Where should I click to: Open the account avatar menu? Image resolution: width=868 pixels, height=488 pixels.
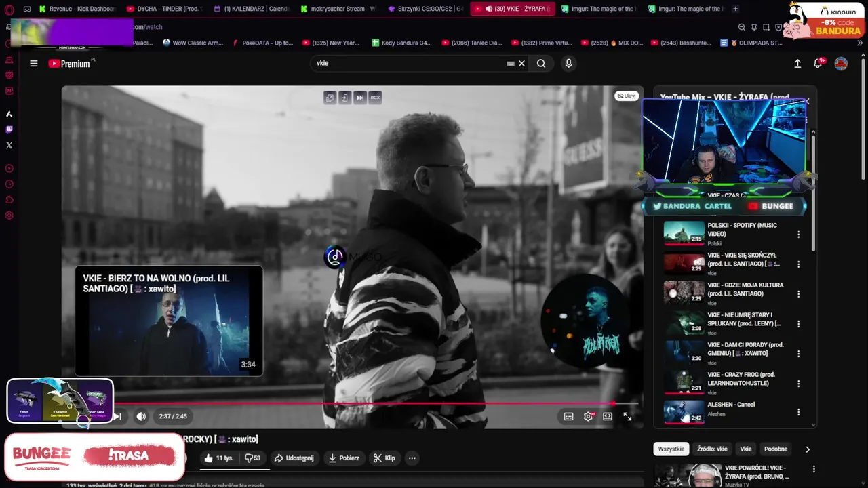tap(841, 63)
